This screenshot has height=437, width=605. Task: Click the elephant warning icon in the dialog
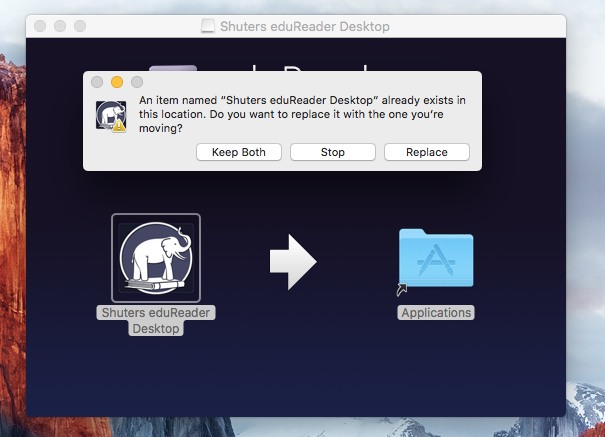(111, 116)
